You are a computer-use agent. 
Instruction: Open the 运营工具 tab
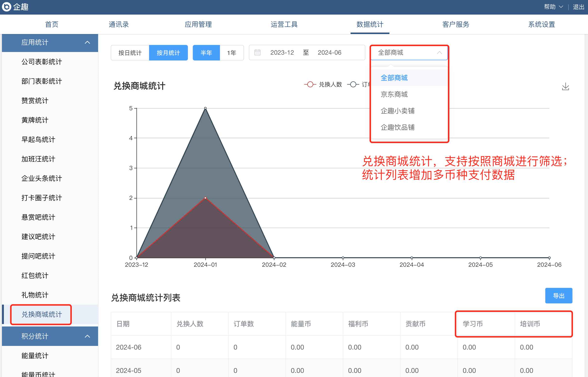284,25
